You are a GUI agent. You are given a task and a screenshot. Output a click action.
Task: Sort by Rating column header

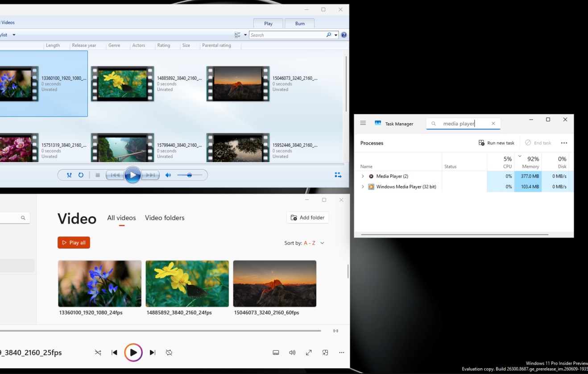[x=164, y=45]
